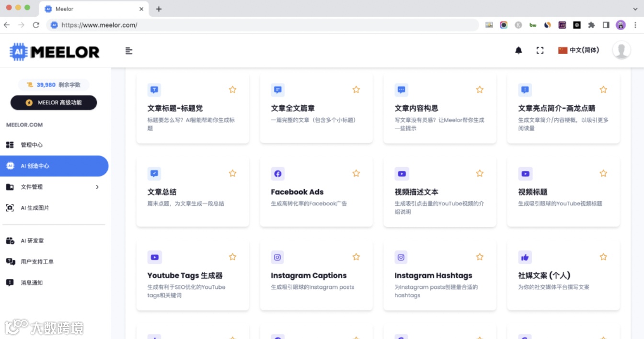Click the 社媒文案 thumbs-up icon
644x339 pixels.
pyautogui.click(x=525, y=257)
